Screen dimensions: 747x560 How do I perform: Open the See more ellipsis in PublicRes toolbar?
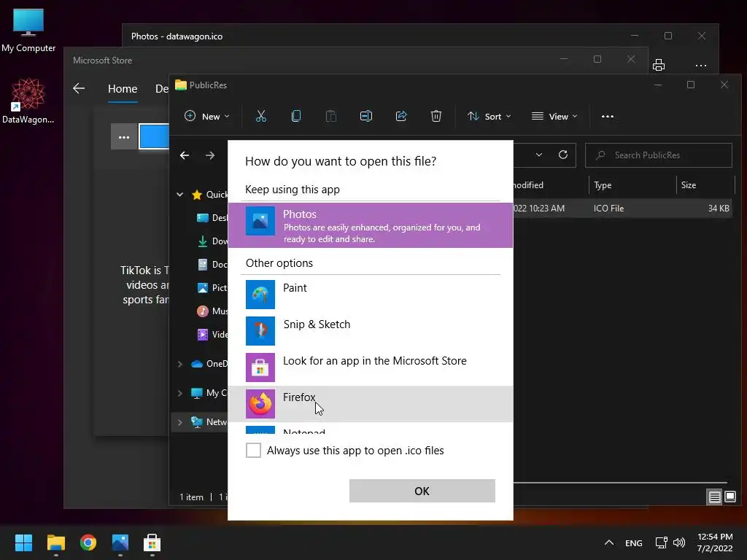(x=608, y=116)
